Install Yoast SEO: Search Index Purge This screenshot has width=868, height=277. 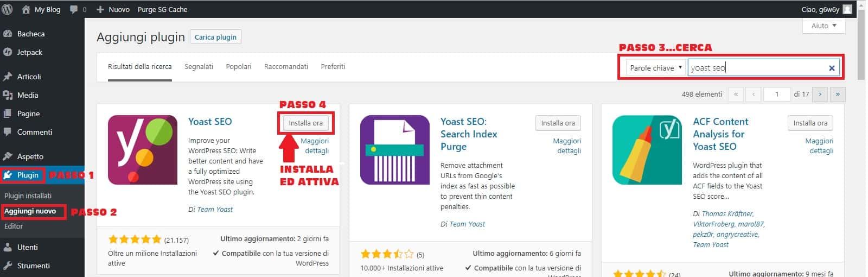[558, 123]
